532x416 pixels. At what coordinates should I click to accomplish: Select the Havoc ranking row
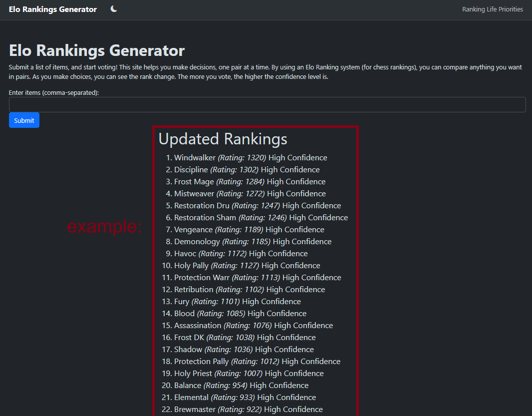[237, 253]
